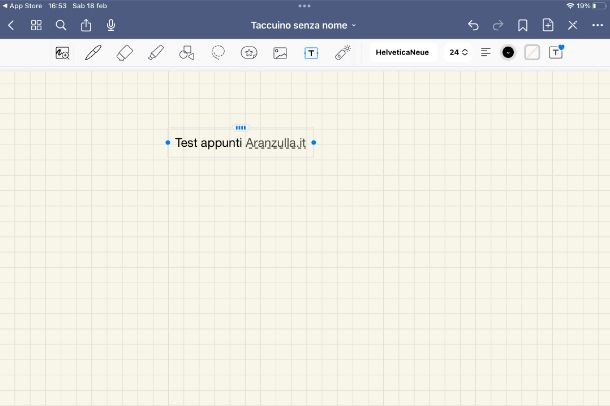Screen dimensions: 610x406
Task: Start audio recording with the microphone
Action: point(111,25)
